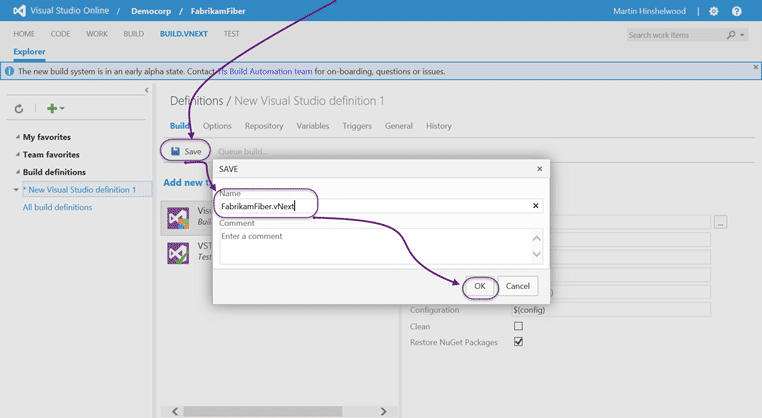The height and width of the screenshot is (418, 762).
Task: Click the refresh icon in sidebar
Action: pos(19,108)
